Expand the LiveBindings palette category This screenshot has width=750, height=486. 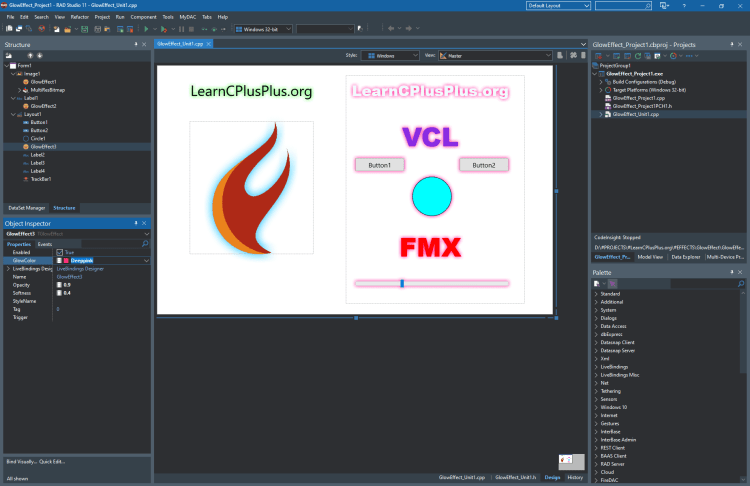tap(596, 367)
